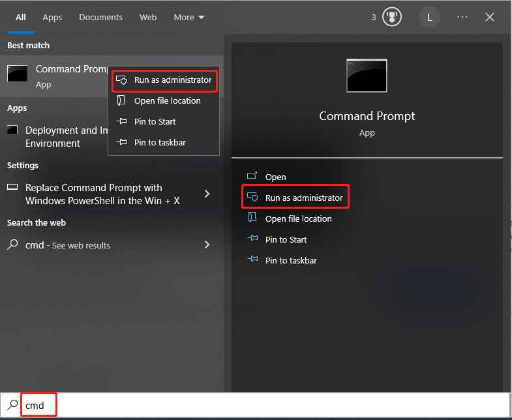The image size is (512, 420).
Task: Click file location icon in context menu
Action: [121, 100]
